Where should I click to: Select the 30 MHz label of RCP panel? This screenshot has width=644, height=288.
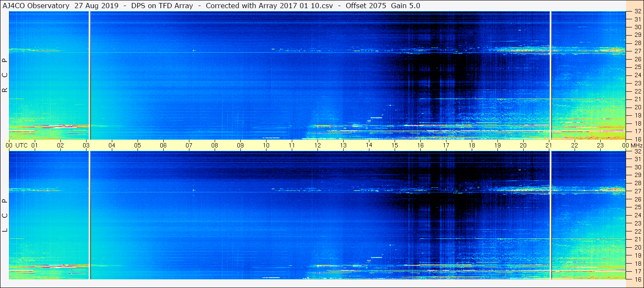click(x=637, y=27)
